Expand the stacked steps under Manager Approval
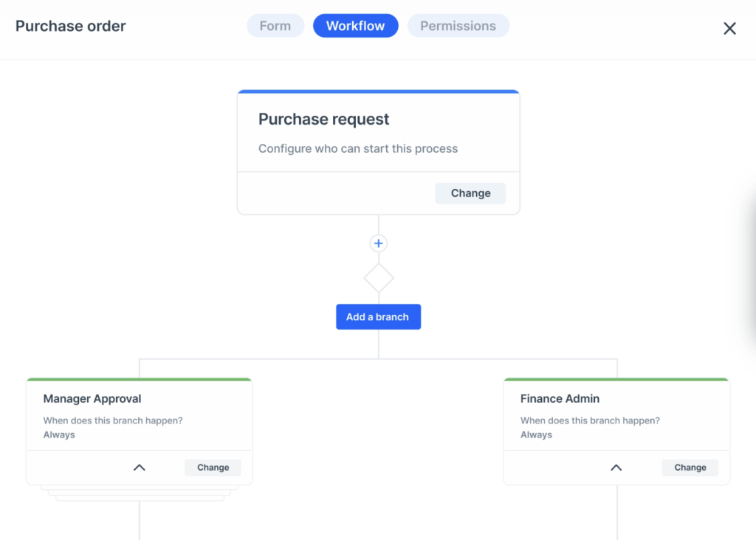 pyautogui.click(x=139, y=493)
